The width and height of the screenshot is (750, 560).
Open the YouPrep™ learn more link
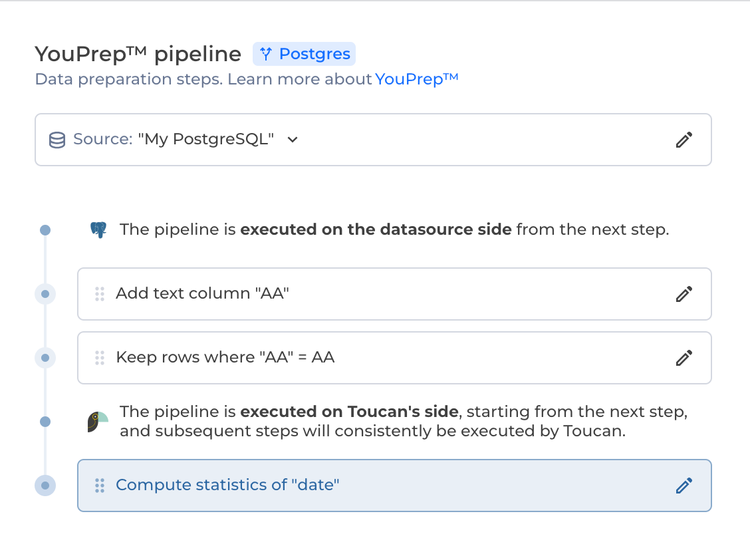[x=416, y=79]
